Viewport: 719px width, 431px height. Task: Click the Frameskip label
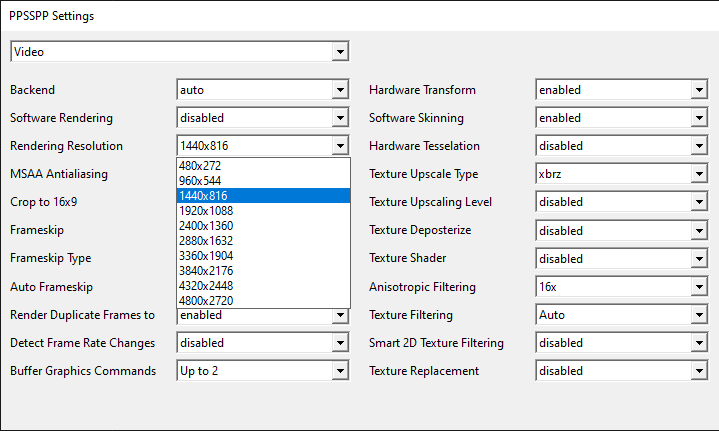pos(37,230)
